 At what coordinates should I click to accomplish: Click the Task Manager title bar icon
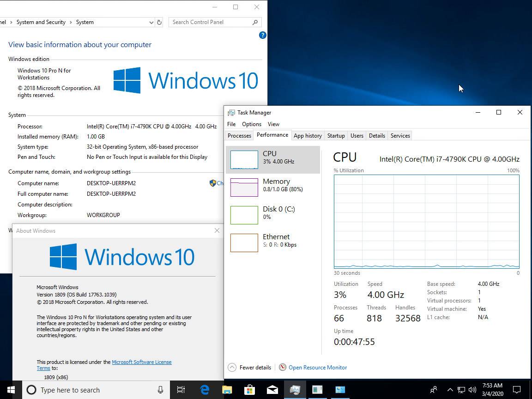click(x=231, y=113)
